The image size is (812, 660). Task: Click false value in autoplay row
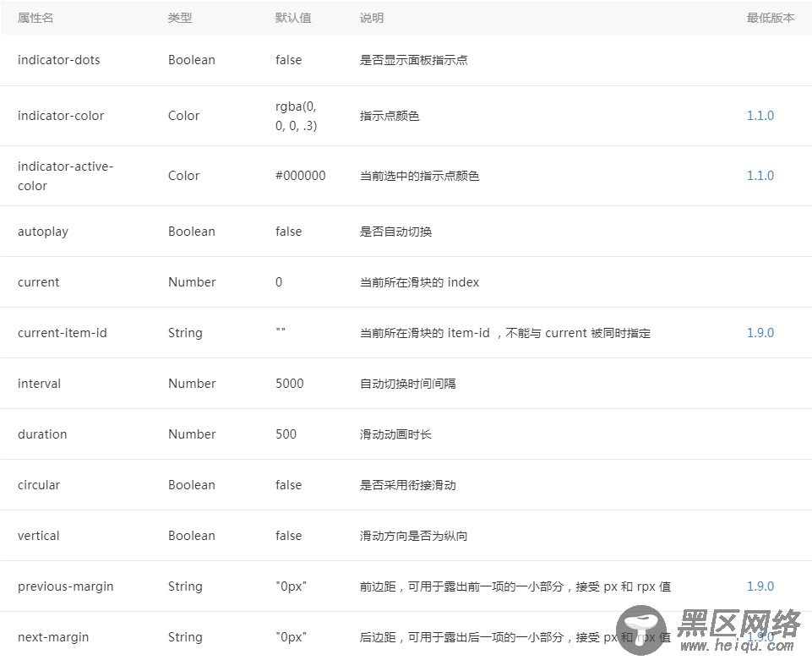tap(288, 232)
